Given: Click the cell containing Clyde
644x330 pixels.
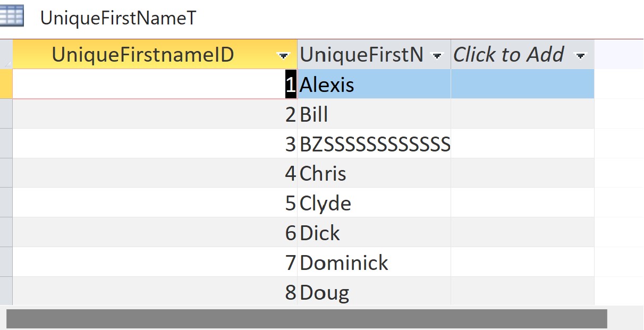Looking at the screenshot, I should (x=374, y=204).
